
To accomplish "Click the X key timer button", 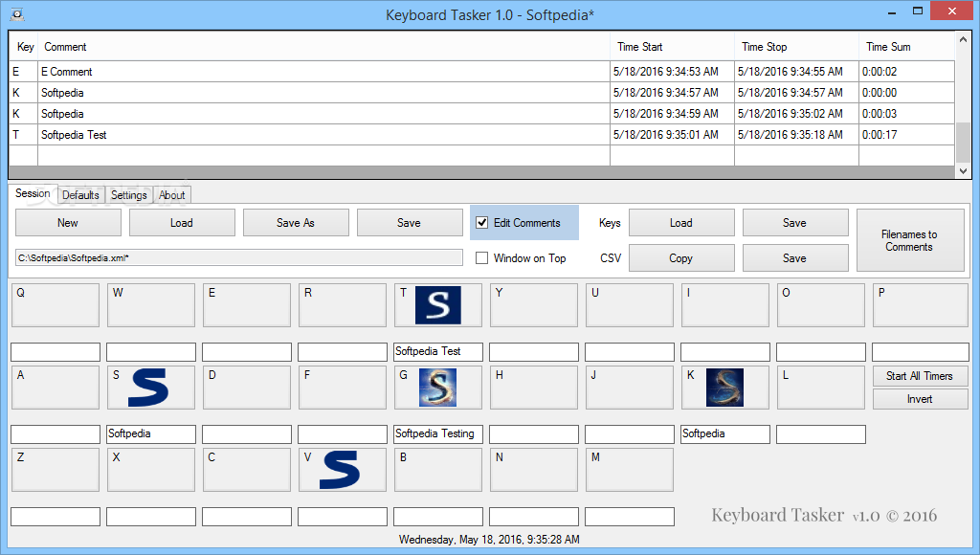I will tap(151, 470).
